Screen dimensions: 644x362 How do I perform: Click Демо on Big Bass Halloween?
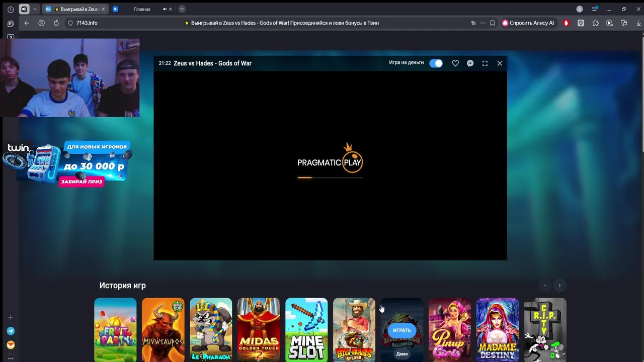pos(402,354)
